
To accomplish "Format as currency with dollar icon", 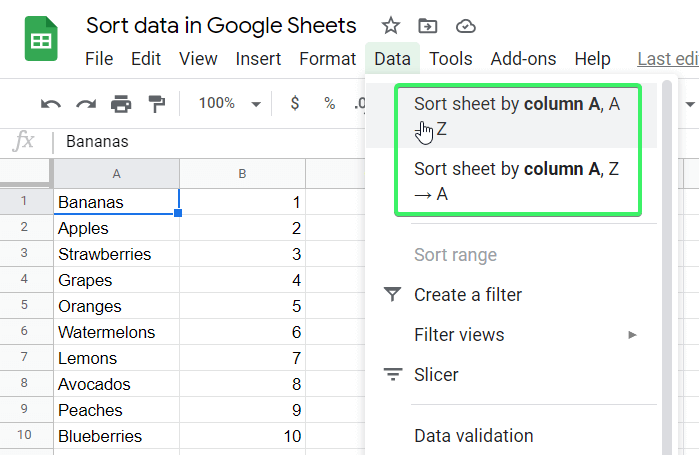I will click(294, 104).
